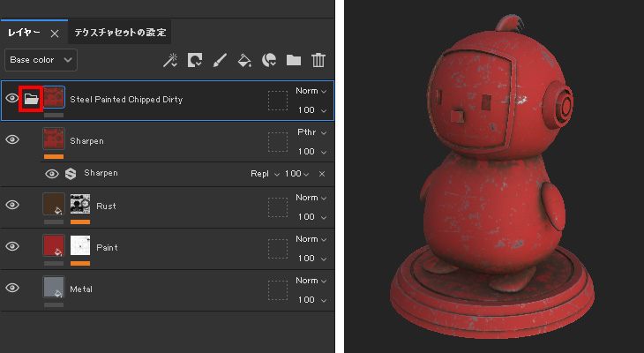Viewport: 644px width, 353px height.
Task: Open the Base color channel dropdown
Action: pyautogui.click(x=41, y=60)
